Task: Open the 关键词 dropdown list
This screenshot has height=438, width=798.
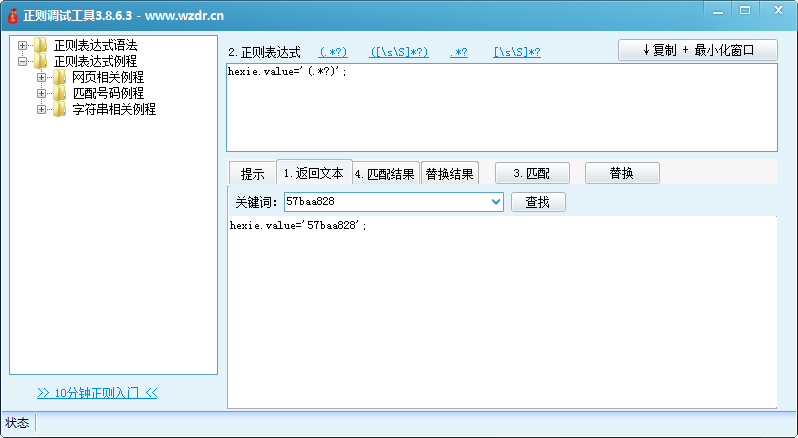Action: [496, 202]
